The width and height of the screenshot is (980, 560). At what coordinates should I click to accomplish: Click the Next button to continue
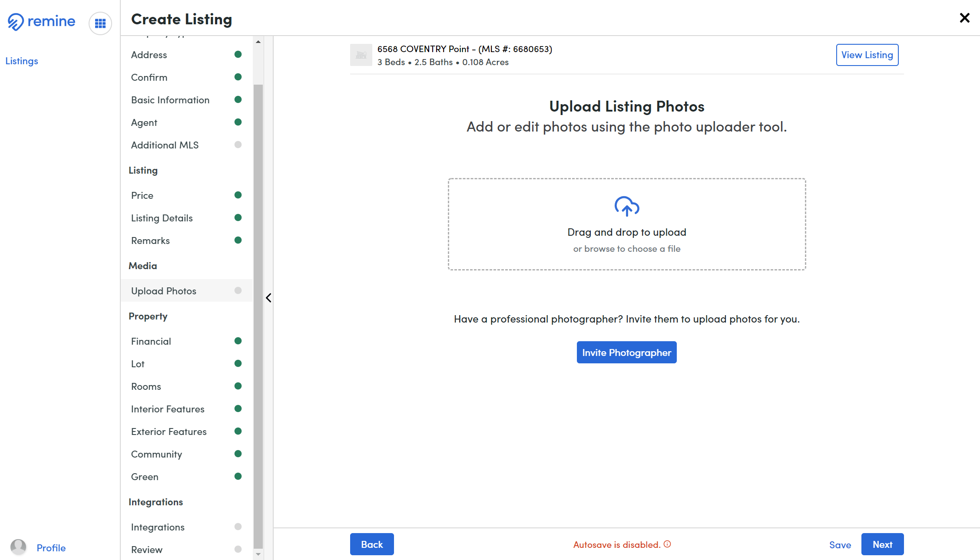882,544
